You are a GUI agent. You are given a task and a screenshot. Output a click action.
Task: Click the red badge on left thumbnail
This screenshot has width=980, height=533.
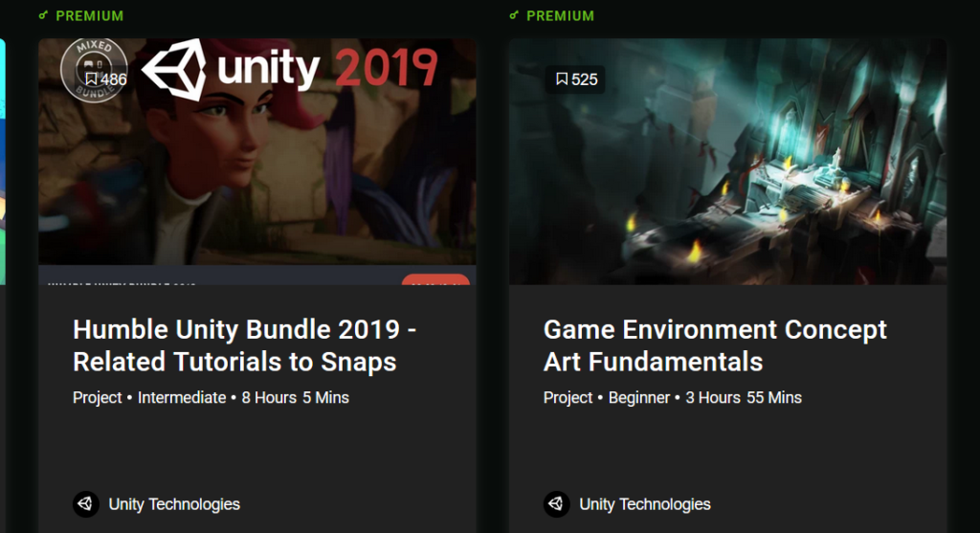[x=435, y=279]
